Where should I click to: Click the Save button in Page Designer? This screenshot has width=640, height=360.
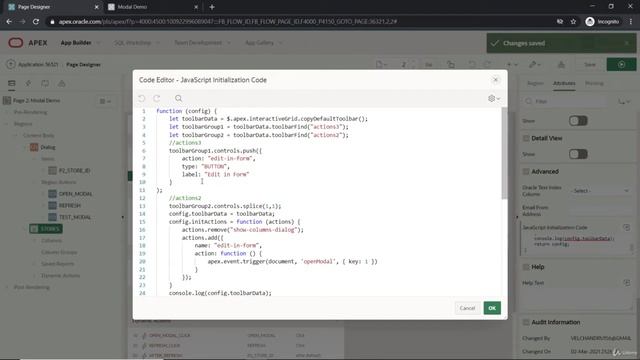coord(589,64)
